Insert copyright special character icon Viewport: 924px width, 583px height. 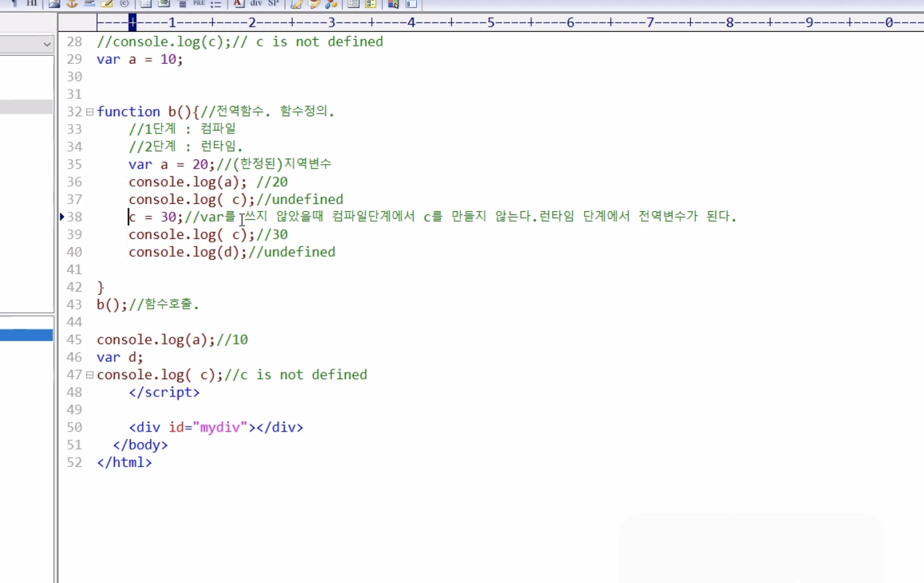[x=124, y=3]
